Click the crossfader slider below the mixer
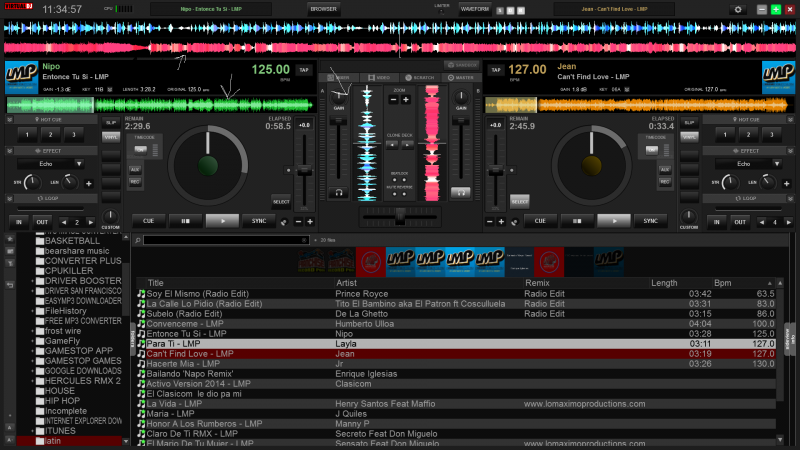 click(x=399, y=214)
